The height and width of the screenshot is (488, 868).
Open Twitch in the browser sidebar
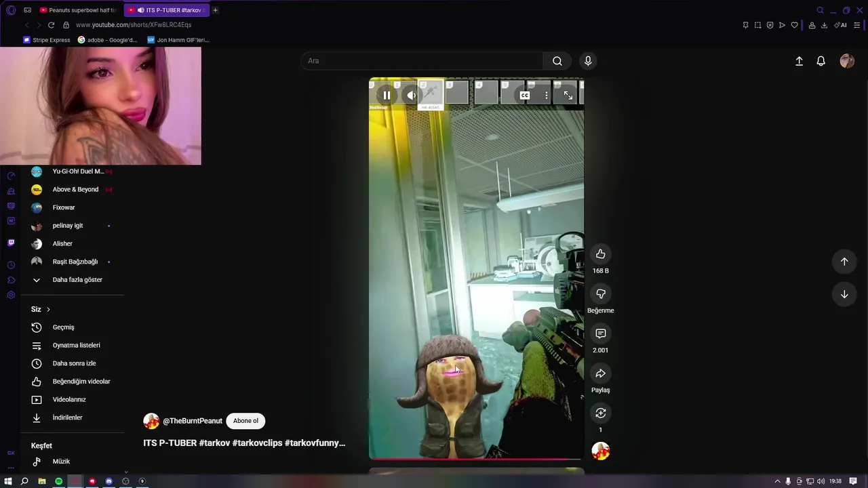point(11,243)
